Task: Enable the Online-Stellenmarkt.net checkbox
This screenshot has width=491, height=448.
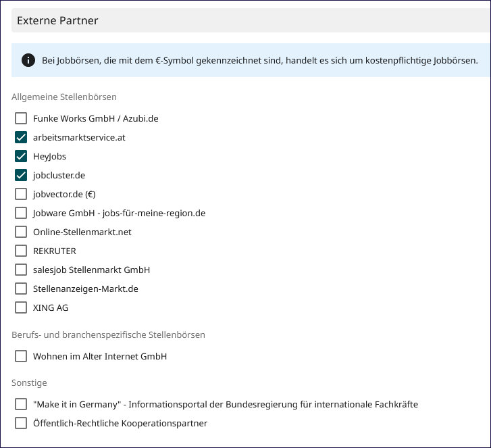Action: tap(21, 232)
